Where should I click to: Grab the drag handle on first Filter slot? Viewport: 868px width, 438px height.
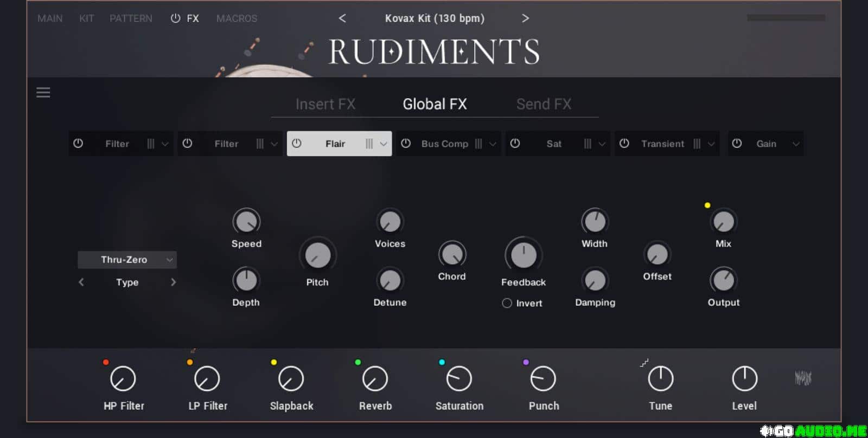[x=151, y=144]
